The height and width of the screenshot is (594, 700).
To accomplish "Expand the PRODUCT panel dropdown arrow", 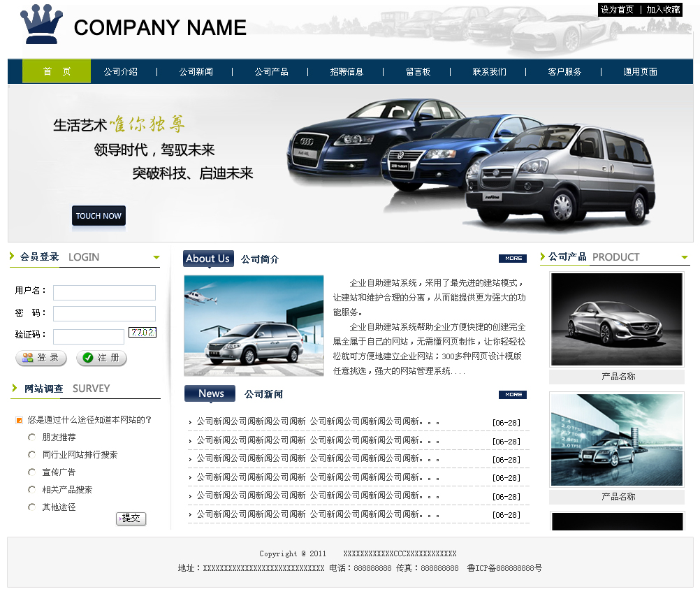I will tap(684, 258).
